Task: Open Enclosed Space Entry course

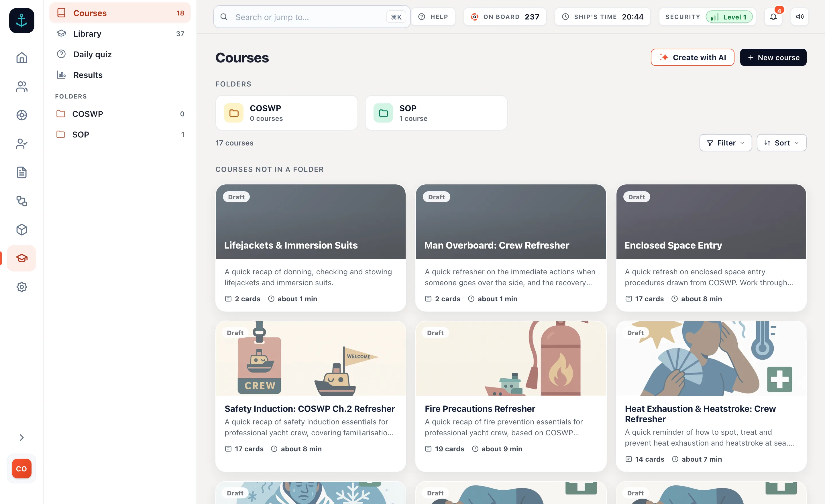Action: [x=711, y=248]
